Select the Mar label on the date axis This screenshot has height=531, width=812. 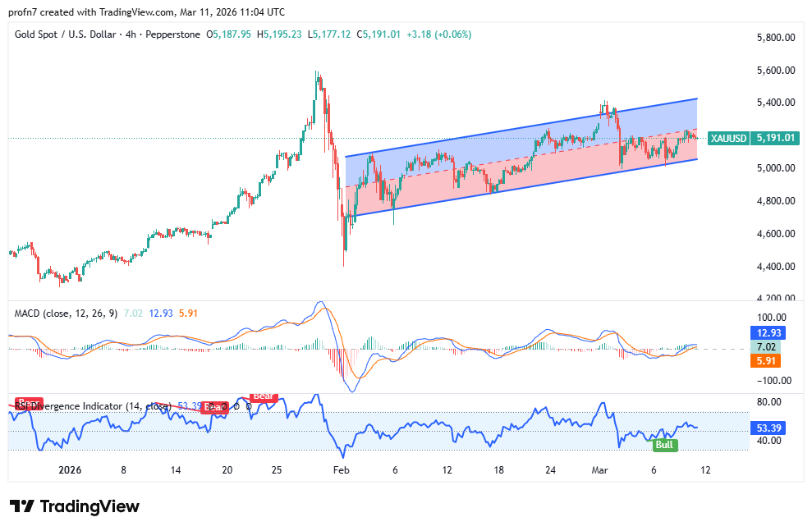pos(599,470)
